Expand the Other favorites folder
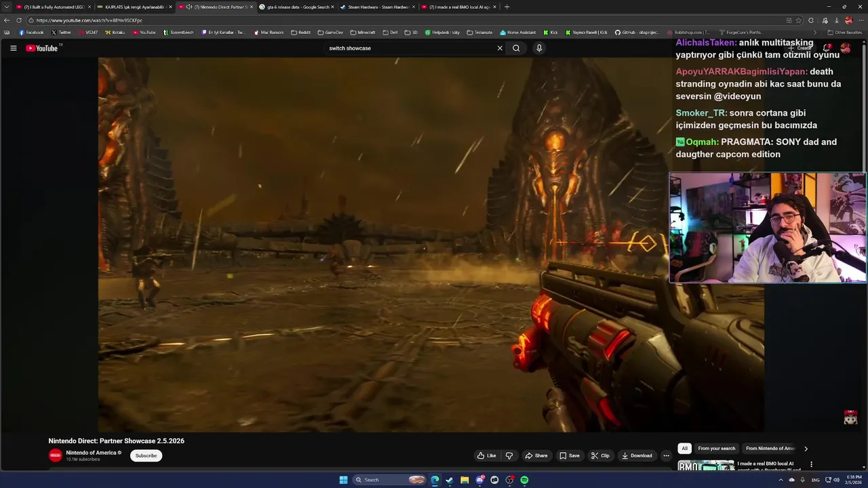Screen dimensions: 868x488 [845, 33]
